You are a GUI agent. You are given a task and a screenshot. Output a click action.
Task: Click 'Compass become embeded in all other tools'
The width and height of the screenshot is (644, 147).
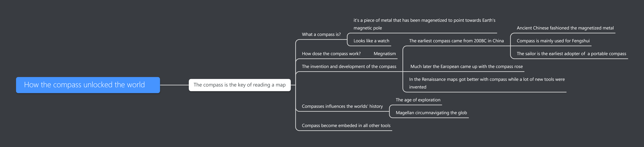[346, 125]
